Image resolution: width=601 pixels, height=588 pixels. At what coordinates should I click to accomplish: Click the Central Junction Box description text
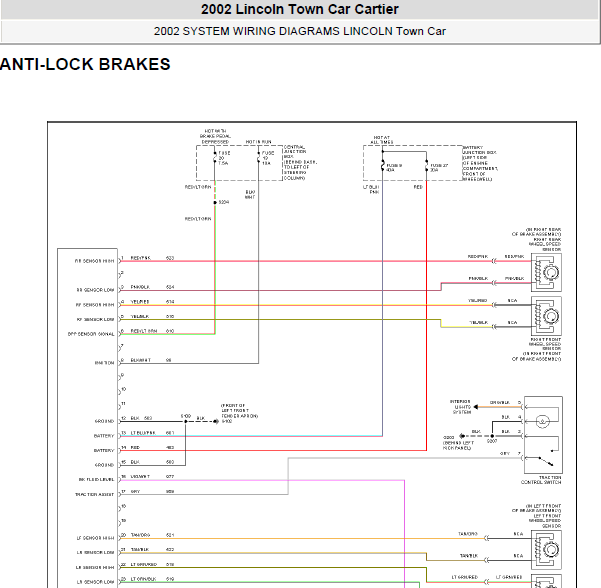click(300, 163)
